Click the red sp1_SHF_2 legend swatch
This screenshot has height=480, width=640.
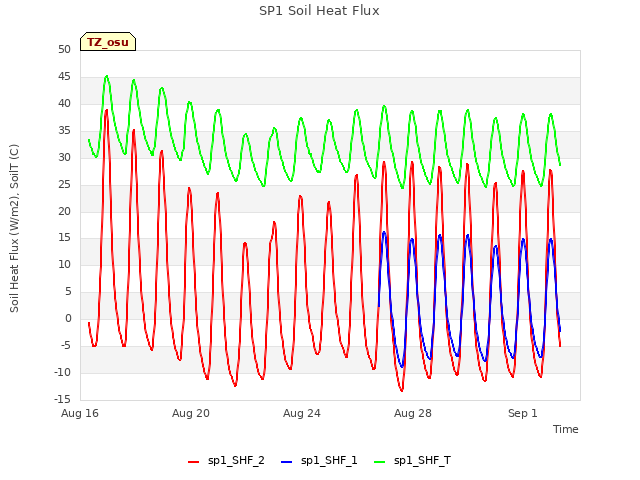click(193, 462)
